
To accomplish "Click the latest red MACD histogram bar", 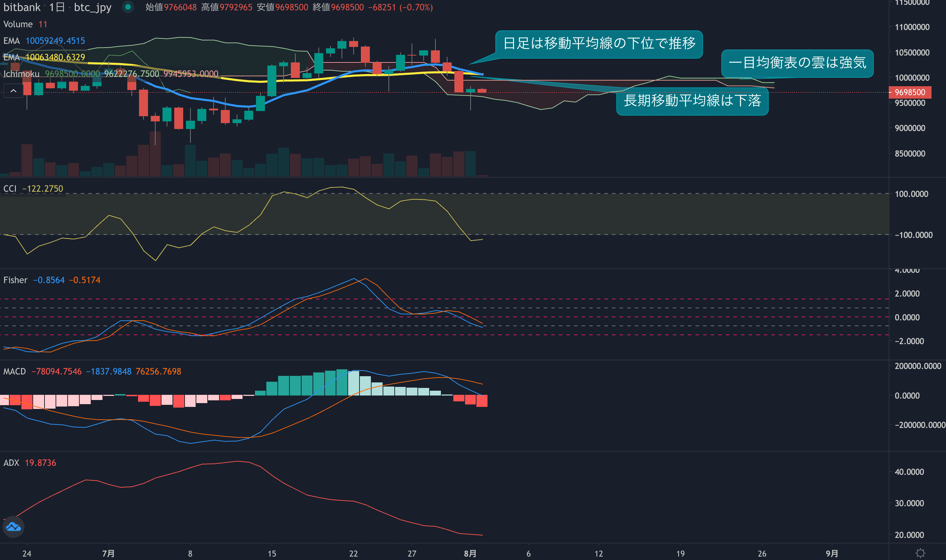I will tap(482, 401).
